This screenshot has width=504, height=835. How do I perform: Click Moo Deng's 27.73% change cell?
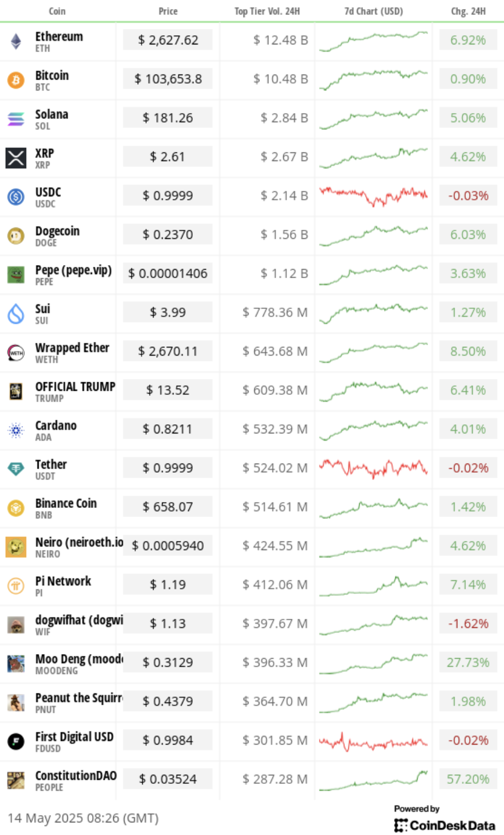tap(468, 663)
